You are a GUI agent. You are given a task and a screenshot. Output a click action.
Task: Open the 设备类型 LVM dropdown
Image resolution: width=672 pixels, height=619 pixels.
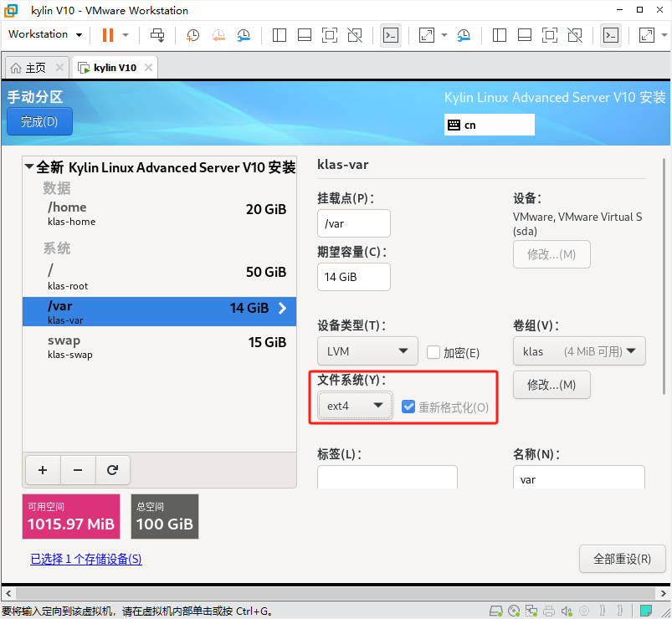[367, 351]
